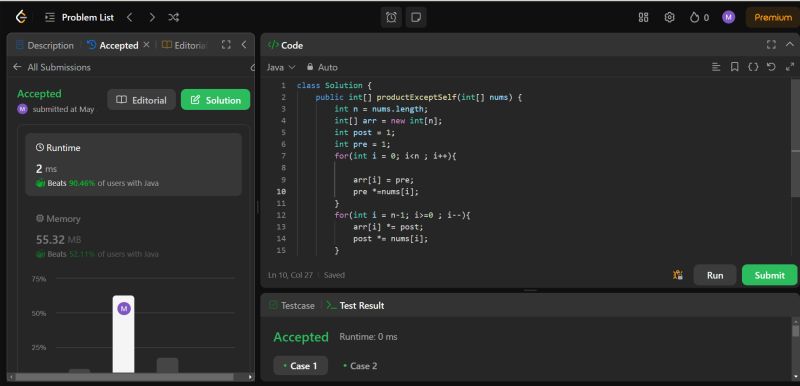Click left panel scrollbar right arrow
The width and height of the screenshot is (800, 386).
[250, 377]
